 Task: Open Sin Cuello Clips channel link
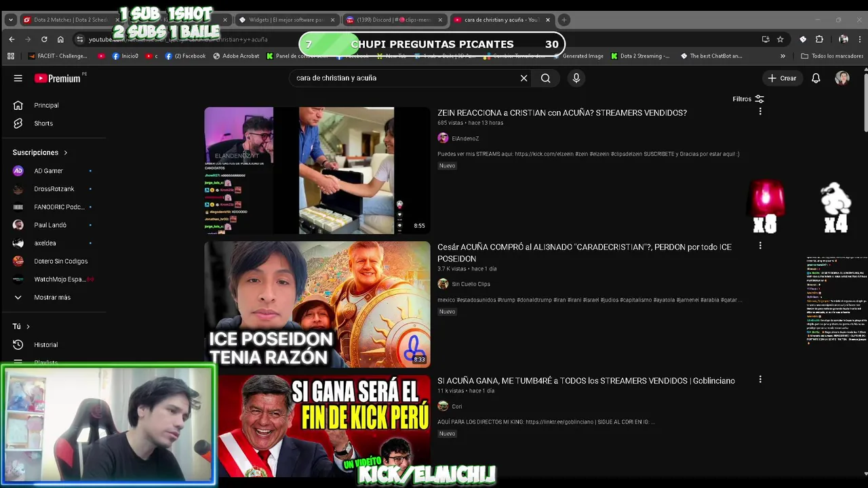pyautogui.click(x=471, y=284)
